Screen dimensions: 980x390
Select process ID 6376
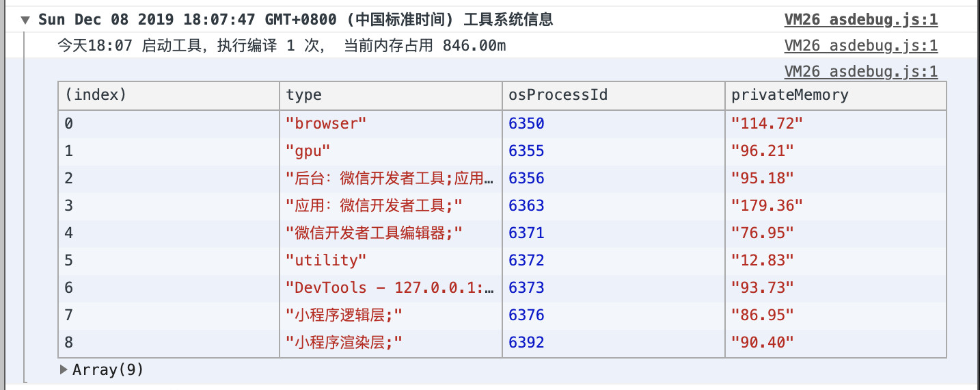pyautogui.click(x=526, y=315)
